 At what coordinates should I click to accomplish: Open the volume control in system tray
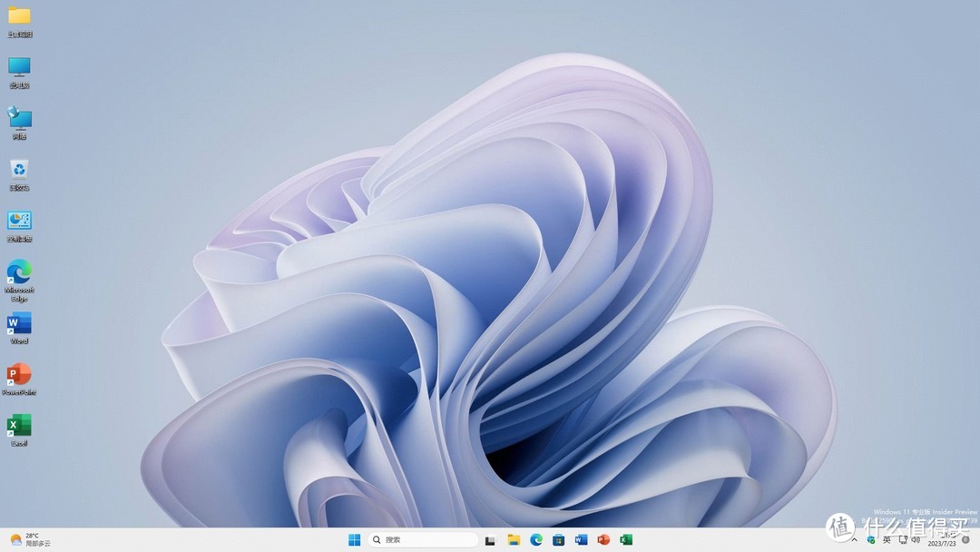click(916, 540)
